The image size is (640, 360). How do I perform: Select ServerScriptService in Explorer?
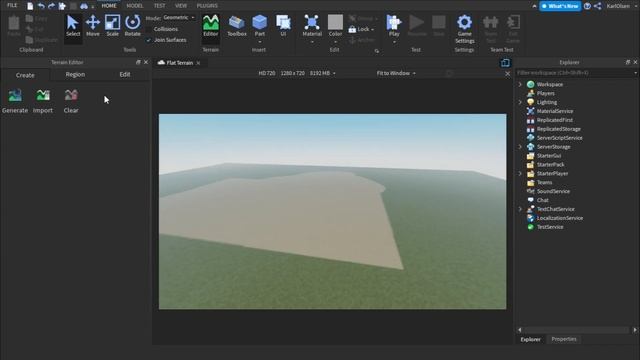tap(560, 138)
